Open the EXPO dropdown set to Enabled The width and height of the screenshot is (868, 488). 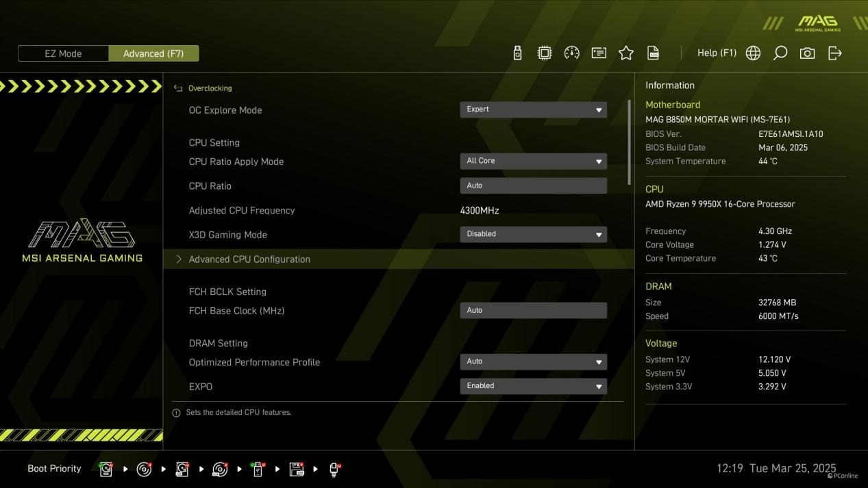(x=533, y=386)
